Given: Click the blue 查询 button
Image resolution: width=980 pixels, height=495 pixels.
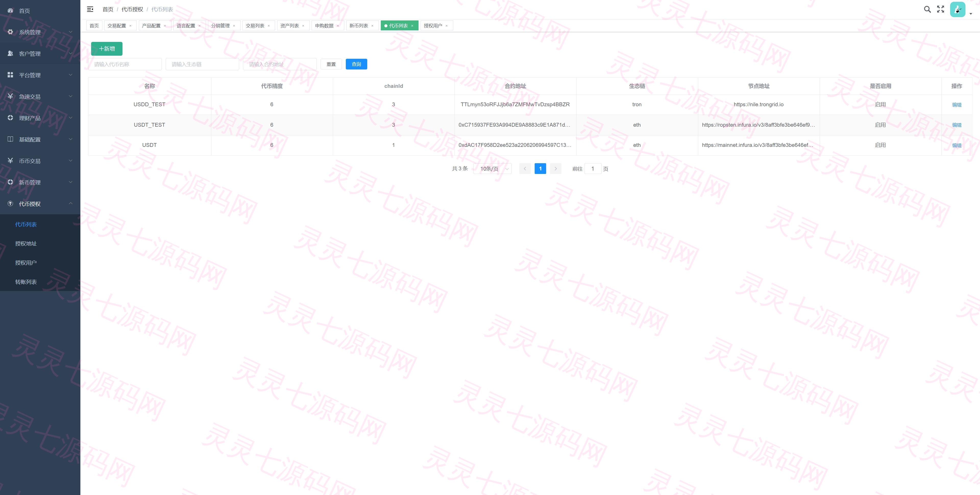Looking at the screenshot, I should (357, 64).
